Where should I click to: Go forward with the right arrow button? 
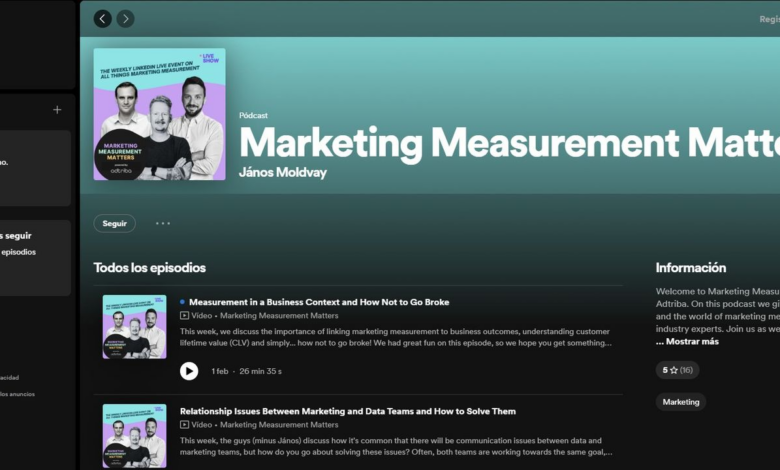click(x=125, y=19)
